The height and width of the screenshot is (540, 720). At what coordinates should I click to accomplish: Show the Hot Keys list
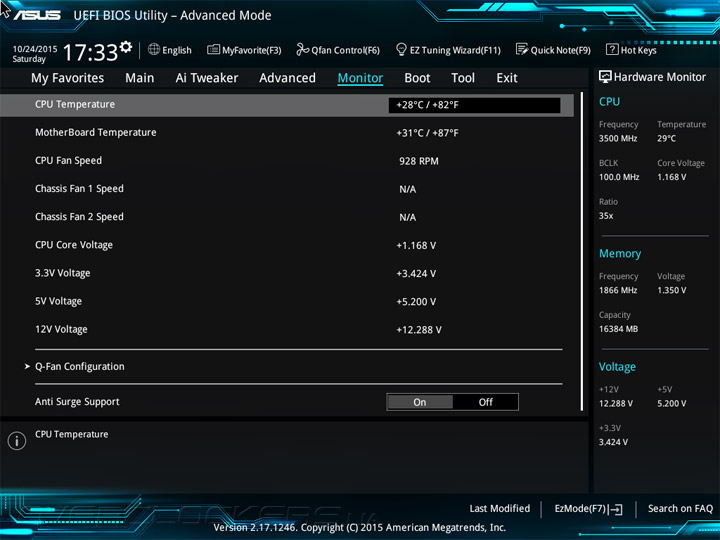pos(631,50)
